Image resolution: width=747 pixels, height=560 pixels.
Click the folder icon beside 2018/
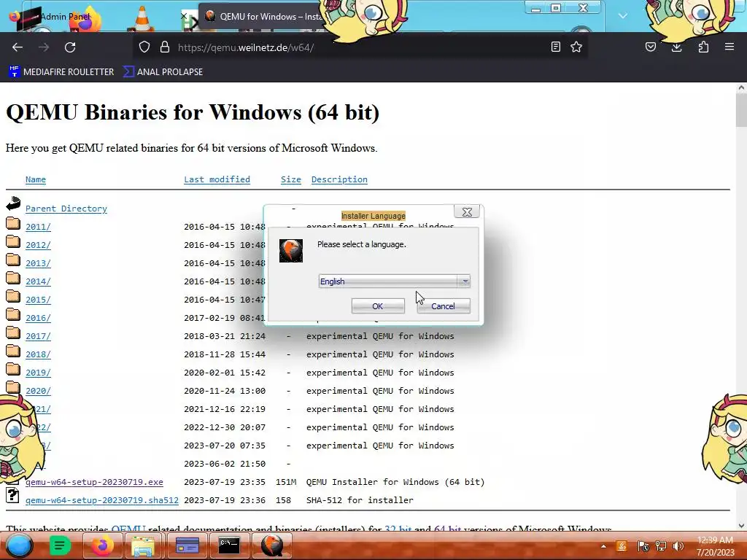(13, 351)
